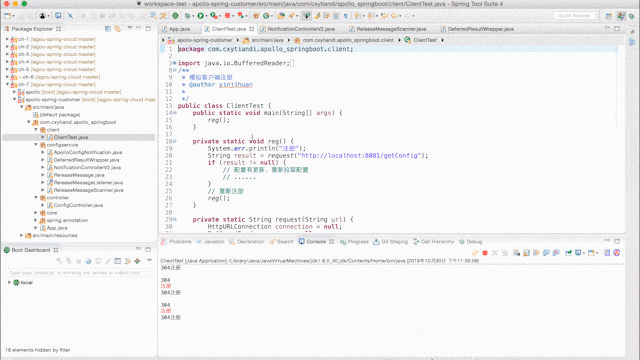Image resolution: width=640 pixels, height=360 pixels.
Task: Collapse src/main/java folder
Action: click(22, 107)
